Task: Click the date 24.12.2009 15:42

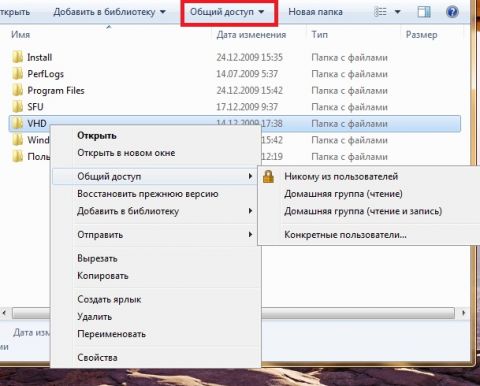Action: point(249,90)
